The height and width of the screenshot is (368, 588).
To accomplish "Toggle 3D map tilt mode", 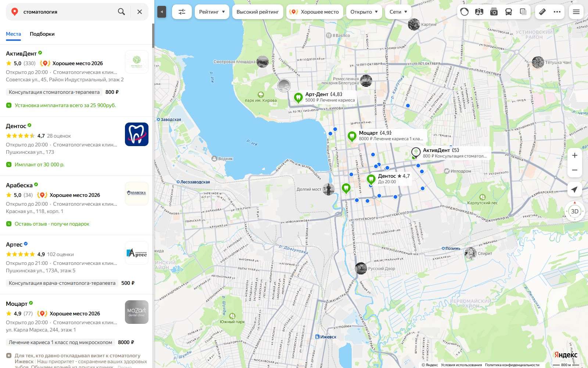I will (x=575, y=211).
